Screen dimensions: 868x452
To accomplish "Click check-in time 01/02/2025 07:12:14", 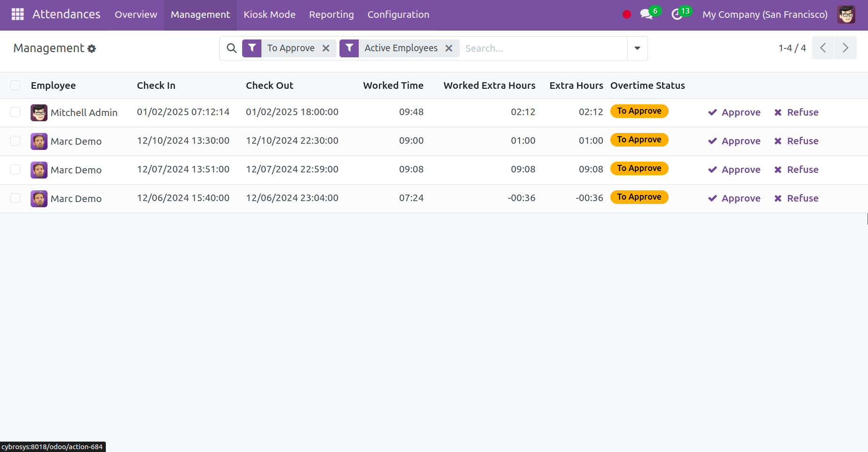I will [183, 112].
